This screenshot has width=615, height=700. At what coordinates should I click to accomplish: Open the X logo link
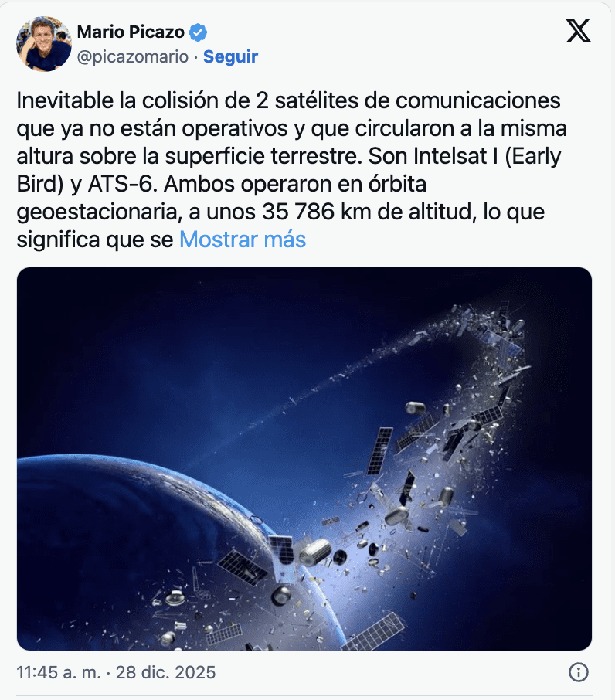pyautogui.click(x=579, y=31)
